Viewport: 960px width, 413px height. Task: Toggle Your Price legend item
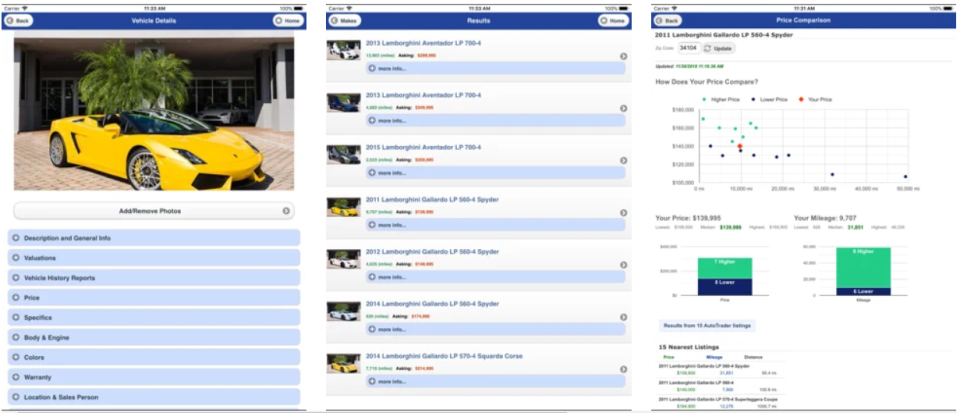coord(815,99)
